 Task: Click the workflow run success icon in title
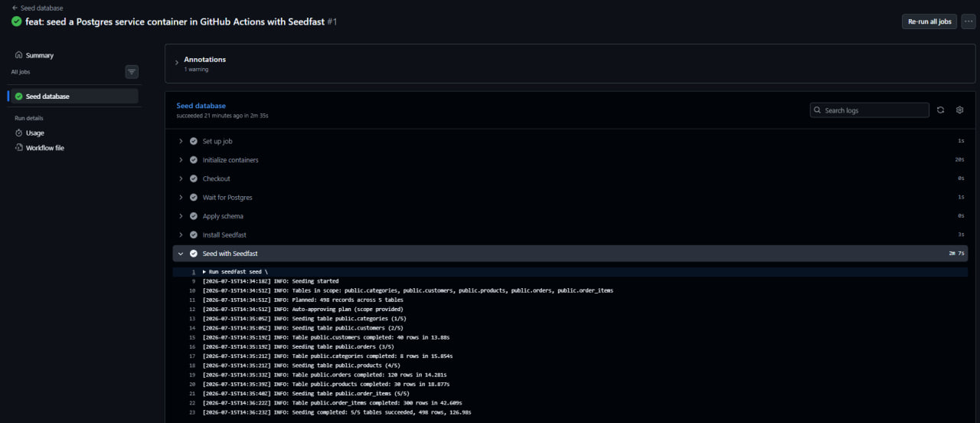16,21
